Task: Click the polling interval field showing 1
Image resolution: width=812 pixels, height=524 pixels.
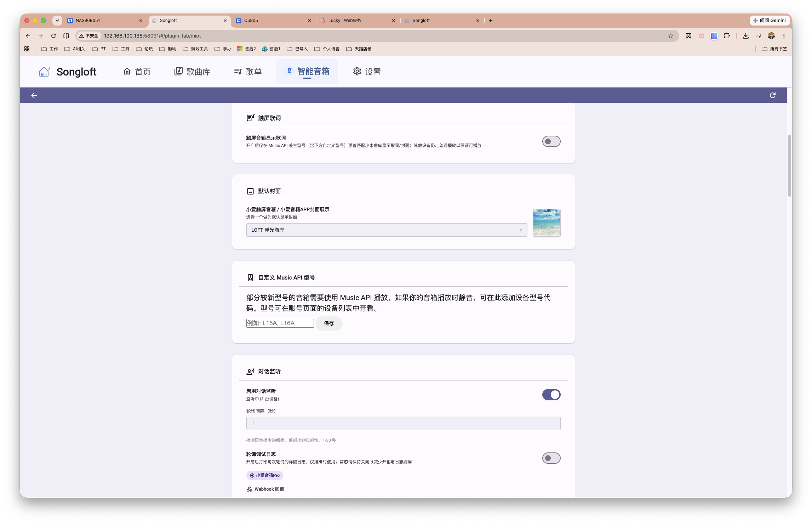Action: pyautogui.click(x=403, y=423)
